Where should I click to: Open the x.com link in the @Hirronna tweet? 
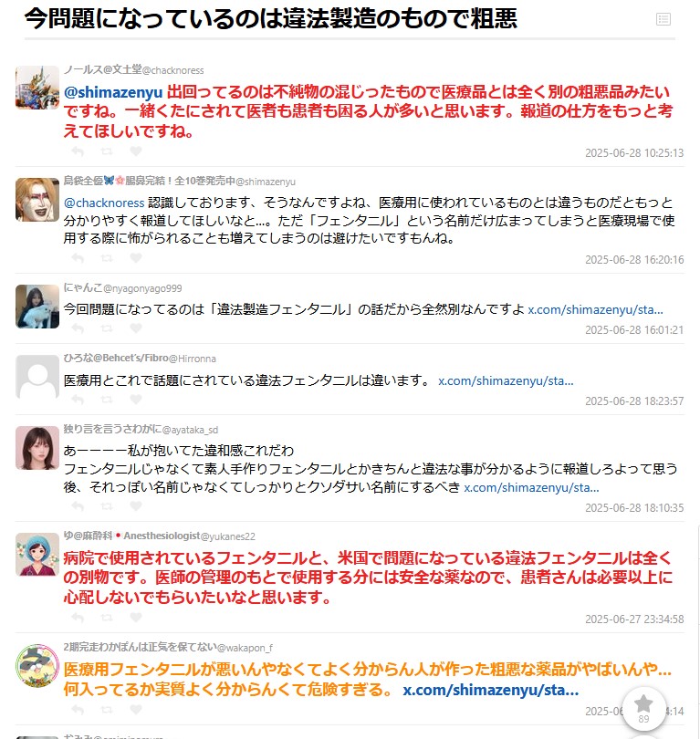506,380
